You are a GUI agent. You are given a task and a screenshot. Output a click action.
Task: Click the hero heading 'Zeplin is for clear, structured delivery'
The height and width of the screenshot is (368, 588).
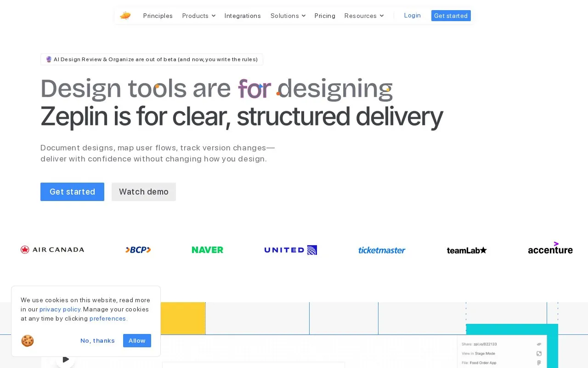pos(242,117)
